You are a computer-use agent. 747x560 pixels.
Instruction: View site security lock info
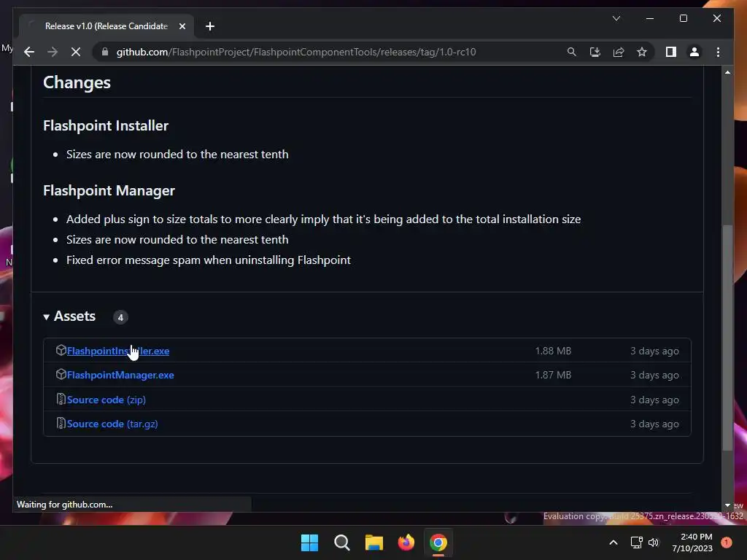105,52
